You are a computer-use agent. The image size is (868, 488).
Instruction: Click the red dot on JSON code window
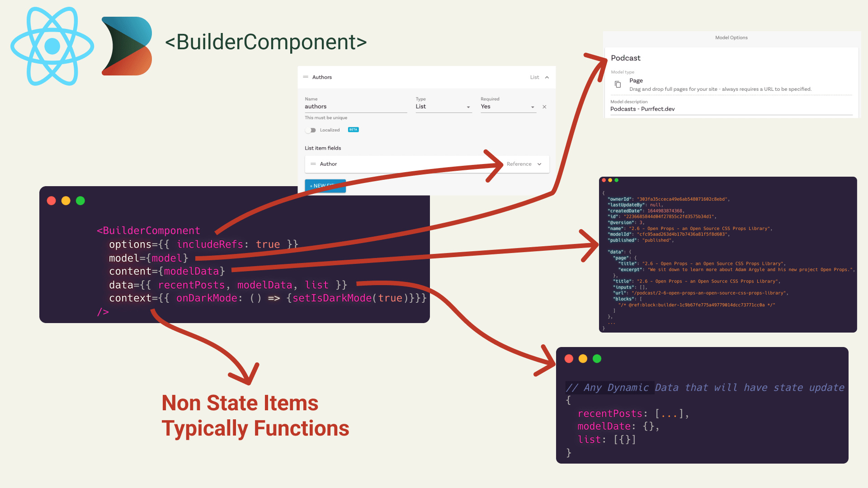604,180
